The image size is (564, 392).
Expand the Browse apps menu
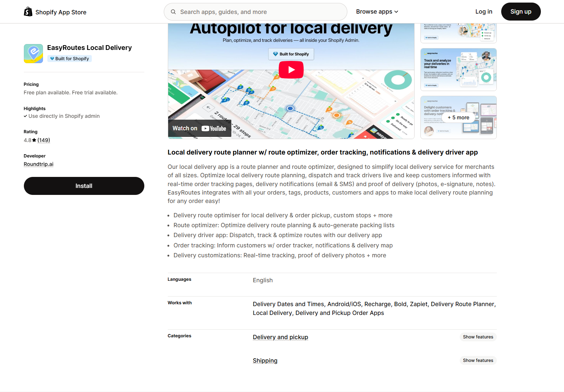(x=377, y=12)
